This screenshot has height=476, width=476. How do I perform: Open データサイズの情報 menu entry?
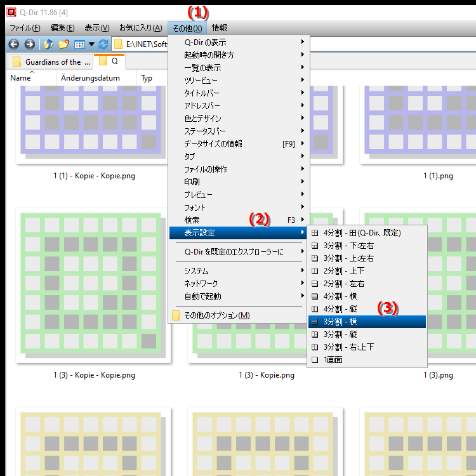click(x=239, y=143)
